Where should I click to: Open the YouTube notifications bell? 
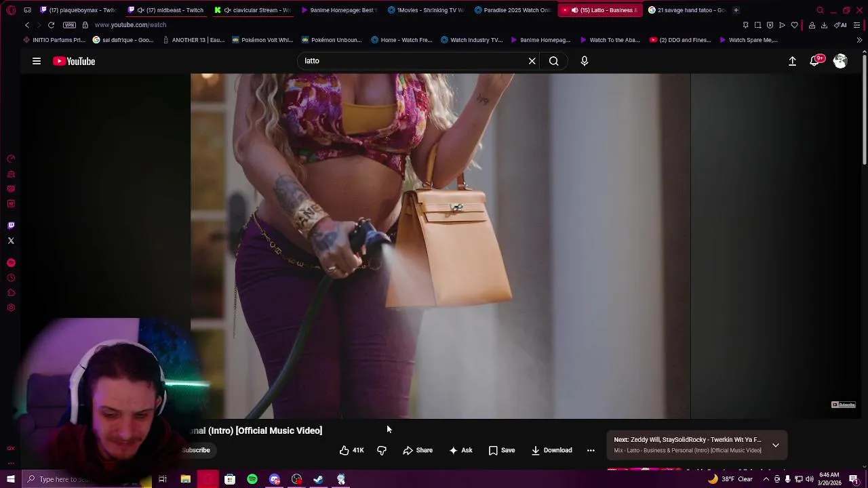click(816, 61)
